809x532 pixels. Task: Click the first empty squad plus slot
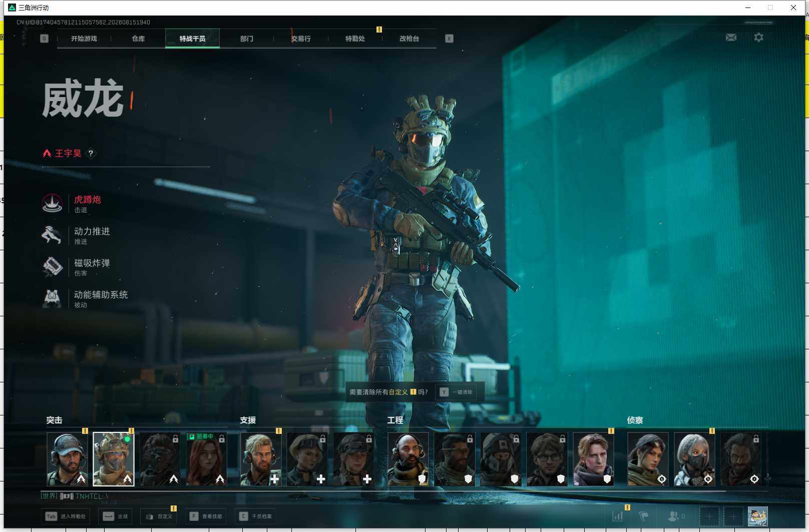tap(709, 516)
